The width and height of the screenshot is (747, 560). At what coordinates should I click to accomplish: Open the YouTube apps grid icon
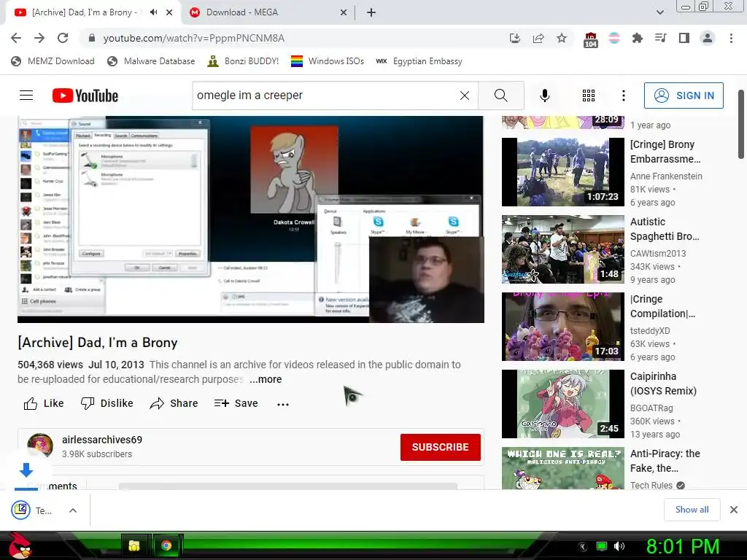589,96
